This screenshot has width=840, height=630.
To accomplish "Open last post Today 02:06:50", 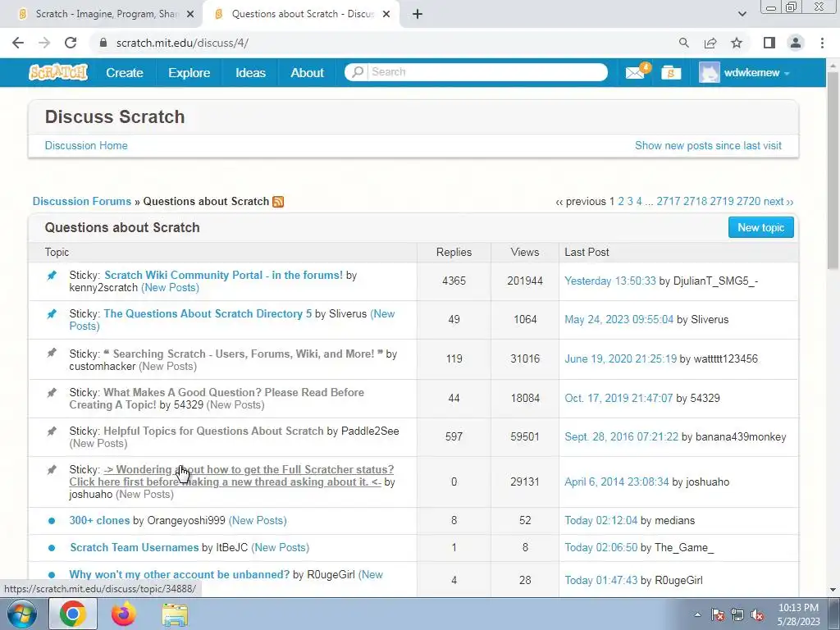I will pos(601,547).
